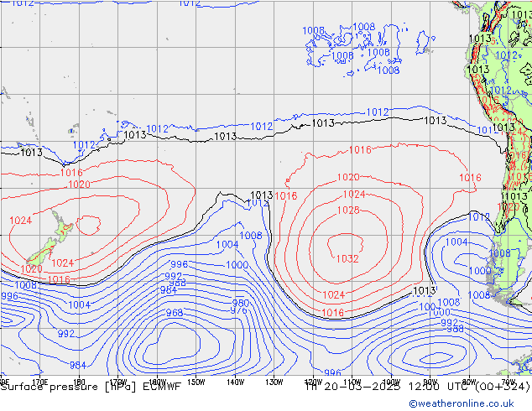
Task: Click the 100W longitude label
Action: (391, 382)
